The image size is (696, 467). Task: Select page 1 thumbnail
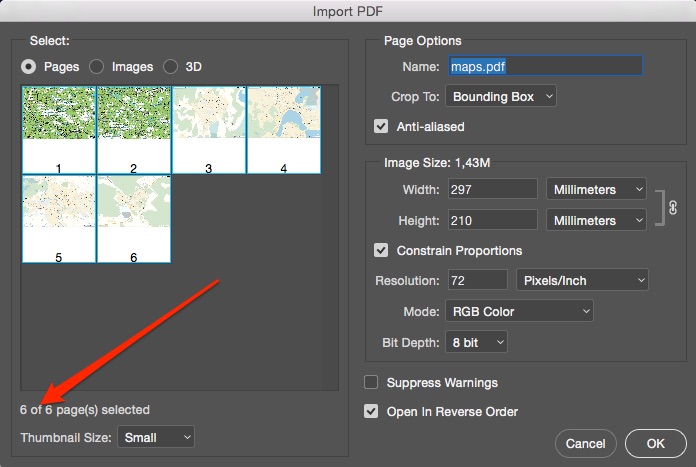[x=59, y=130]
